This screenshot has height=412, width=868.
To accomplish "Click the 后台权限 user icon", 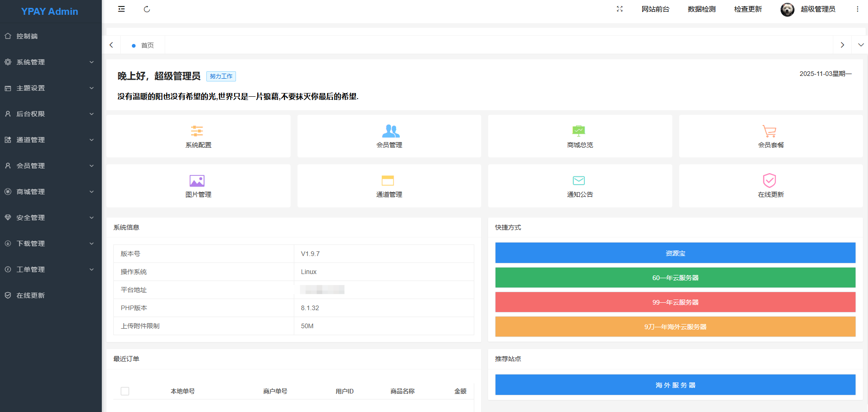I will (x=8, y=114).
